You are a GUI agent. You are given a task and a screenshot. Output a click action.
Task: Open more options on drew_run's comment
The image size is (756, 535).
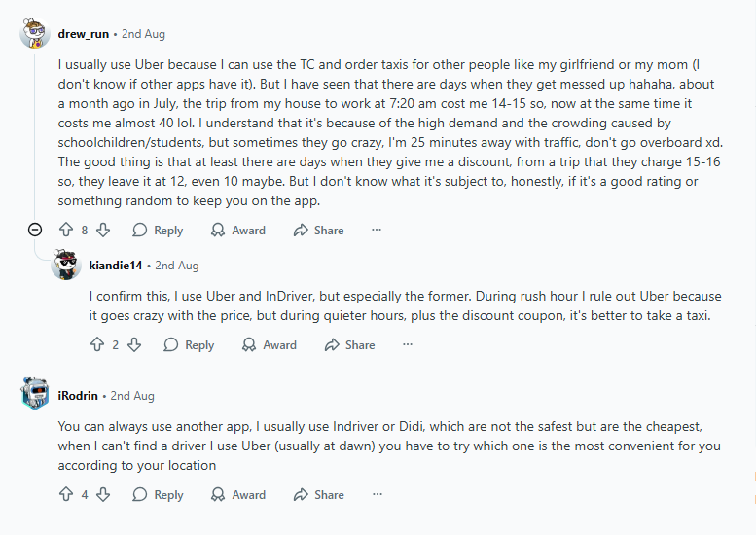pyautogui.click(x=377, y=231)
